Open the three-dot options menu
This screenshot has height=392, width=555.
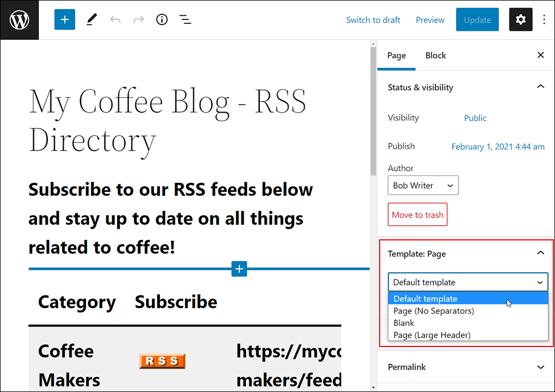point(544,19)
